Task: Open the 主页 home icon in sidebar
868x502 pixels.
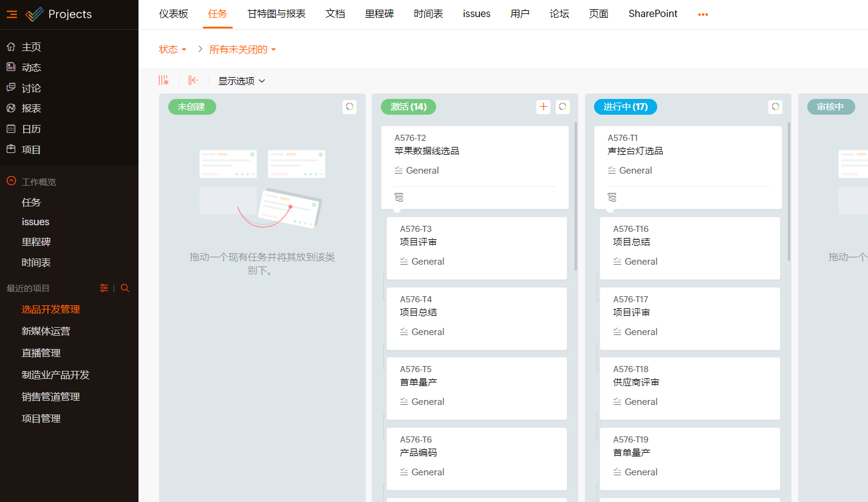Action: pos(11,47)
